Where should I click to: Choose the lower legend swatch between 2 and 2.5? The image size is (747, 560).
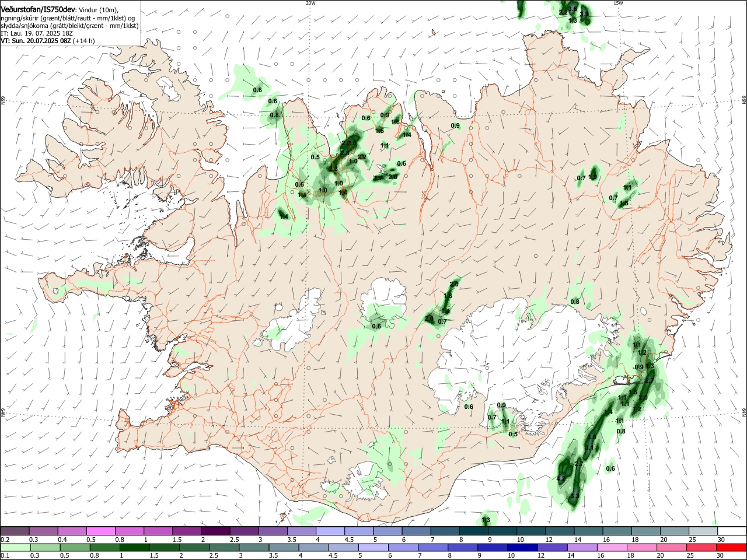coord(194,547)
